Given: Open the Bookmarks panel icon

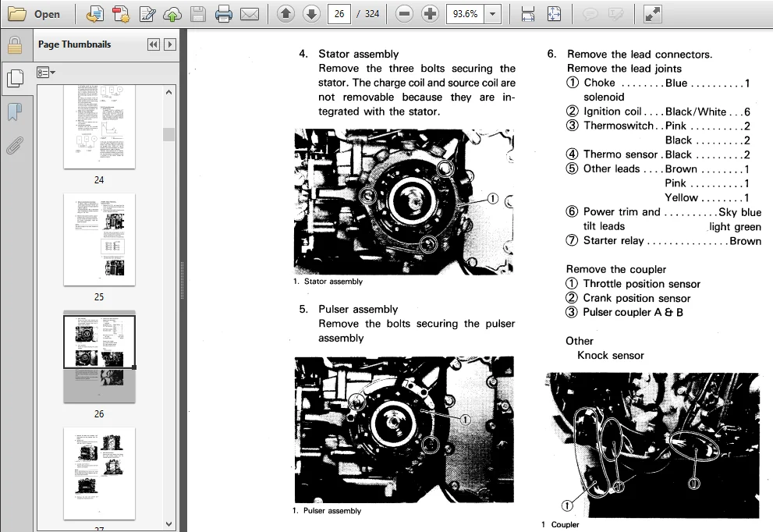Looking at the screenshot, I should [15, 112].
